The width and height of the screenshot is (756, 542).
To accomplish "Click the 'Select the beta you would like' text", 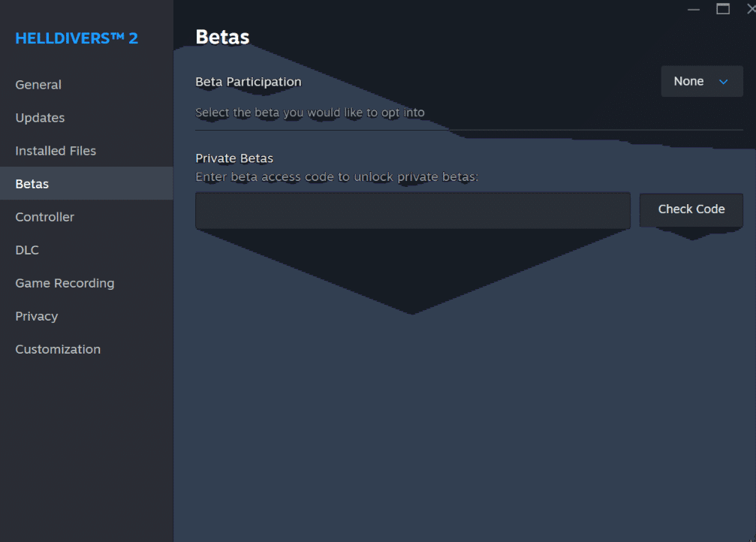I will [310, 113].
